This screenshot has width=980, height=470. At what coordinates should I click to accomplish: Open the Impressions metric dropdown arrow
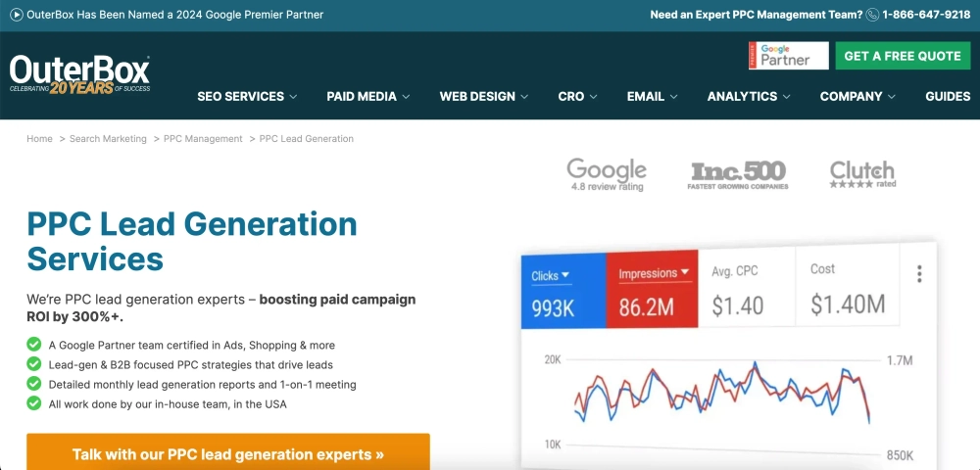[x=684, y=272]
